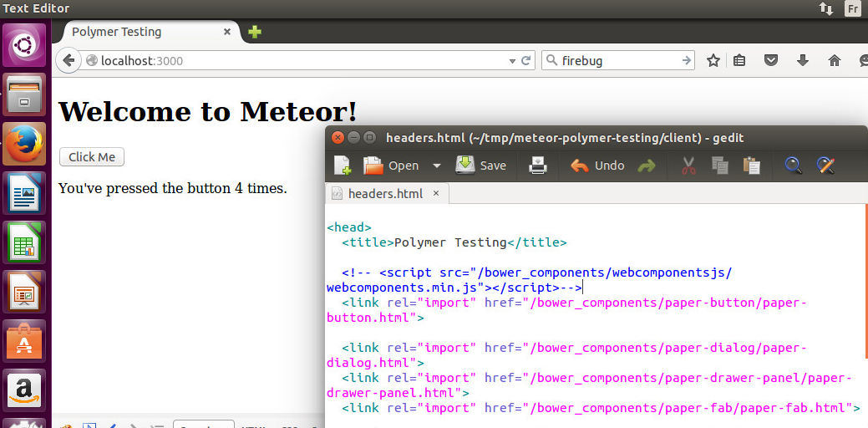Save the file with gedit Save button

pos(480,166)
